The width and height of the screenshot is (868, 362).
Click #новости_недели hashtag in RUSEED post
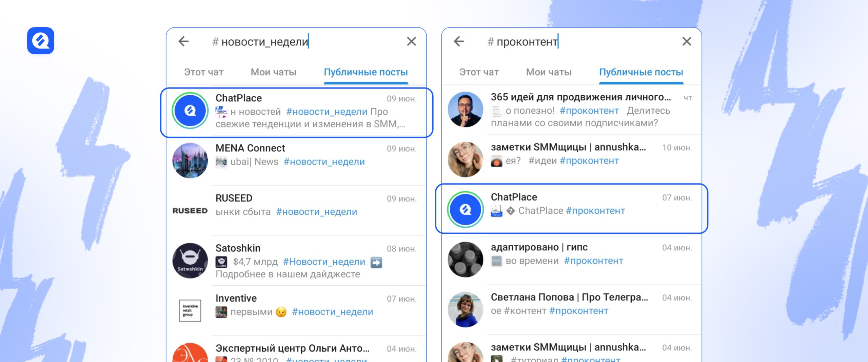[317, 212]
